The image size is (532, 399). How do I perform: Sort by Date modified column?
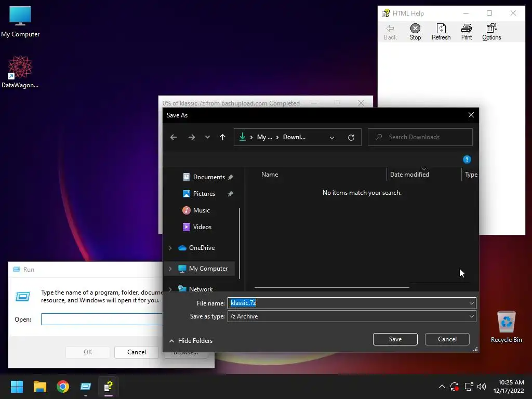click(409, 175)
